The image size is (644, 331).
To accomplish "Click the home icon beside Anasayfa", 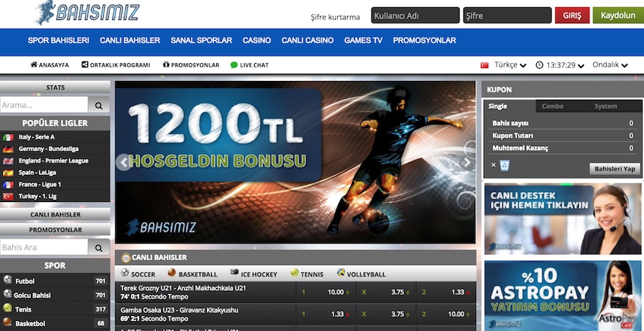I will (x=34, y=64).
